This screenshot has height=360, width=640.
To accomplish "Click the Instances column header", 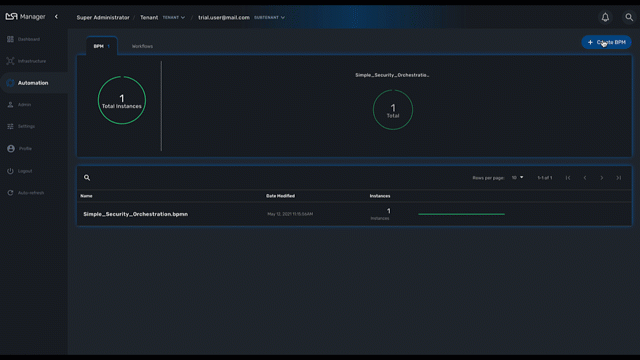I will click(380, 196).
